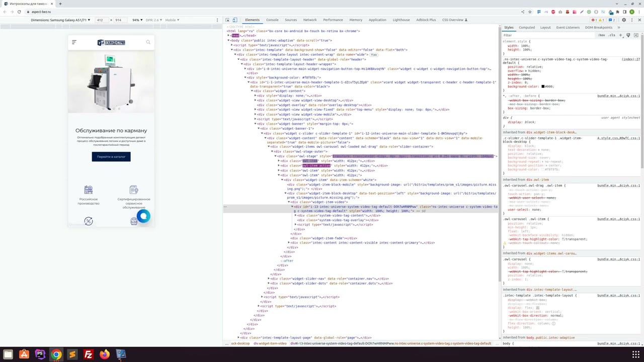Click the black background-color swatch
Viewport: 644px width, 362px height.
pyautogui.click(x=543, y=86)
